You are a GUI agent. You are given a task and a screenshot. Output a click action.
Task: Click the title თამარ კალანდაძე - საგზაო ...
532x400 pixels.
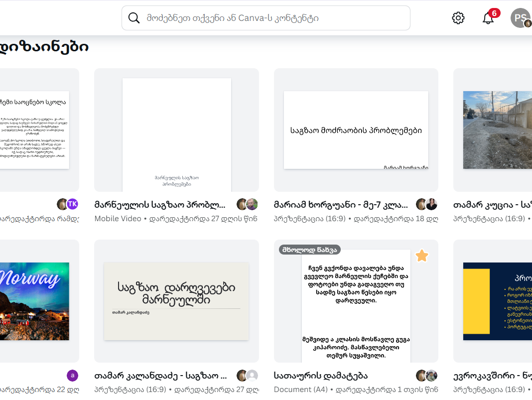click(160, 376)
